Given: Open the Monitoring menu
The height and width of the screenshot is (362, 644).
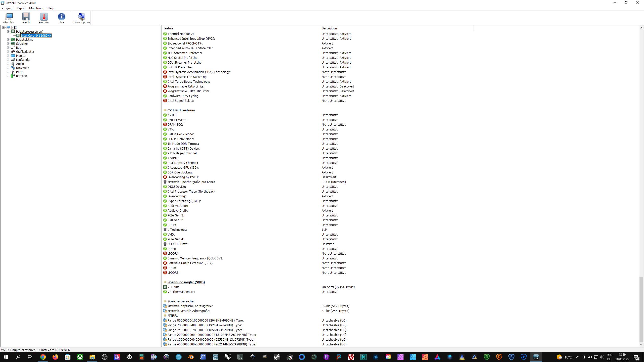Looking at the screenshot, I should pos(36,8).
